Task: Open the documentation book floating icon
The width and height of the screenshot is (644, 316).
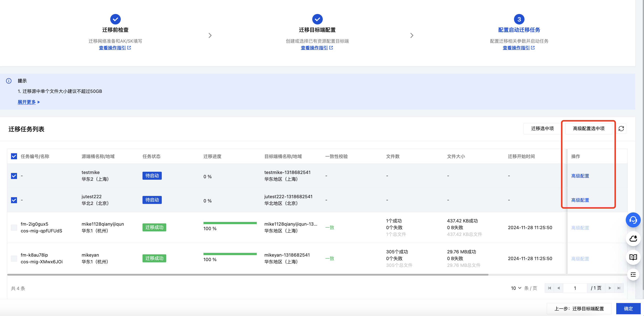Action: click(633, 257)
